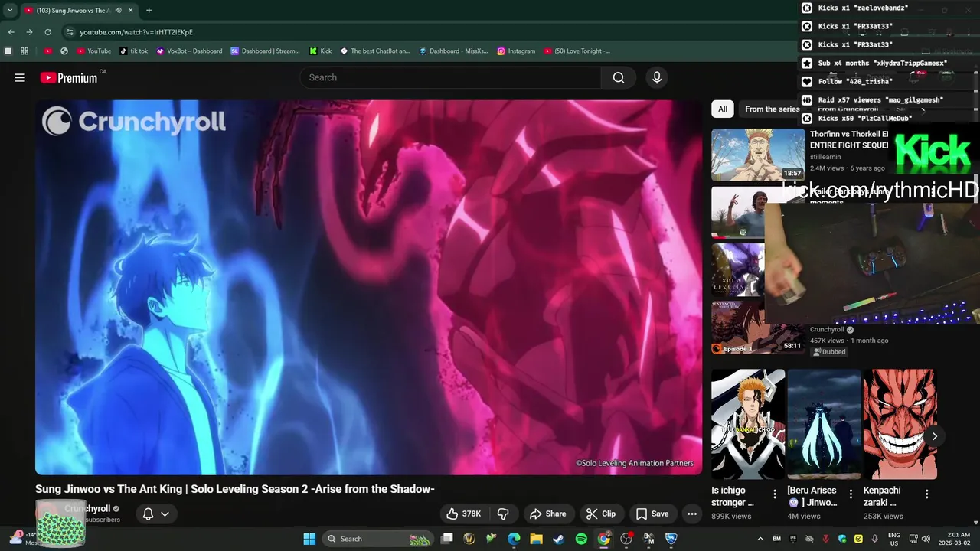
Task: Go forward in browser history
Action: 29,32
